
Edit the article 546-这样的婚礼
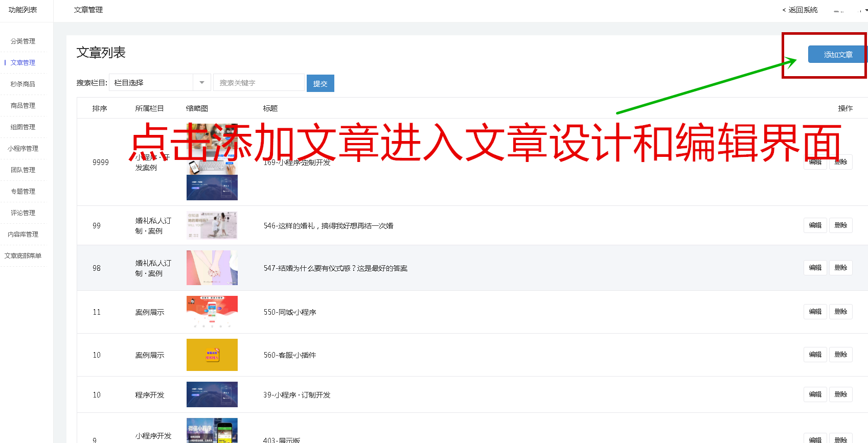click(815, 225)
